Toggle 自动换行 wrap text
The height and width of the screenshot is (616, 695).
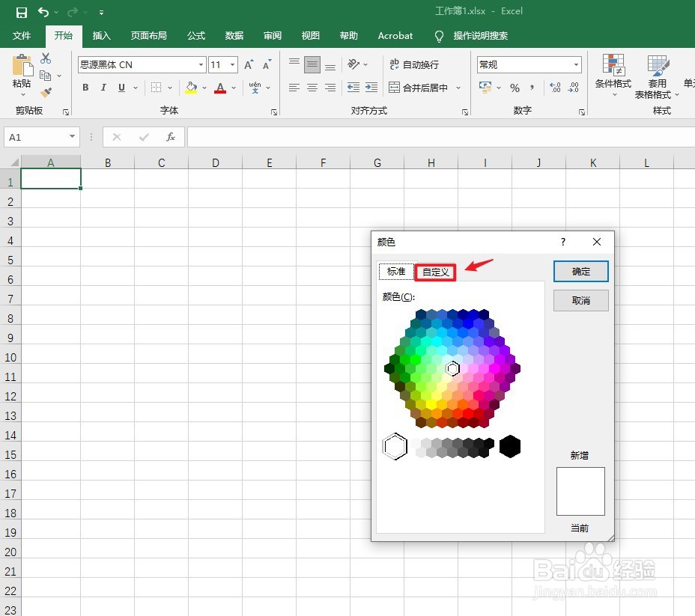pos(414,64)
